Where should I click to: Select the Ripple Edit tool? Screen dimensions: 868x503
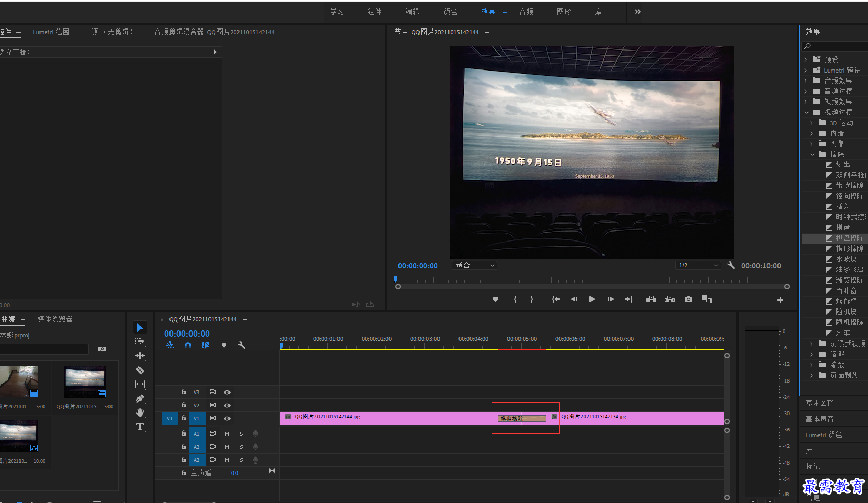(x=140, y=356)
